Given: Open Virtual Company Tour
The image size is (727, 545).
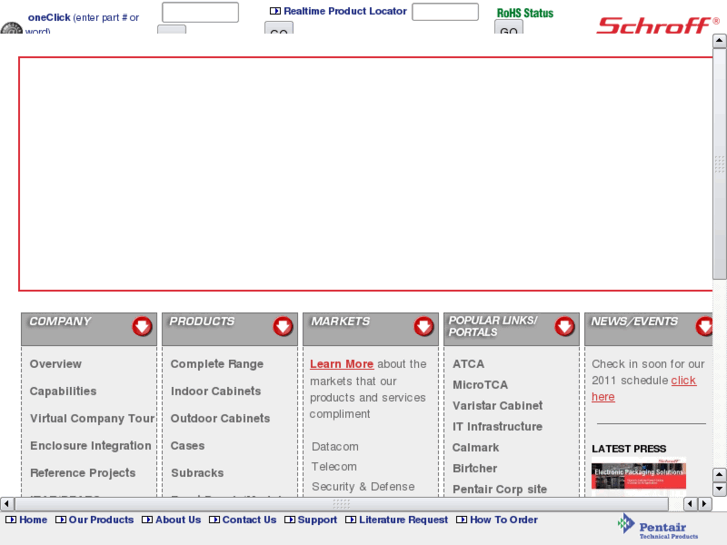Looking at the screenshot, I should [92, 419].
